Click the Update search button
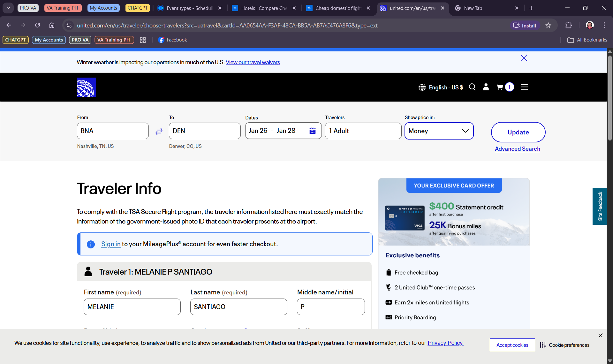The width and height of the screenshot is (613, 364). 518,132
